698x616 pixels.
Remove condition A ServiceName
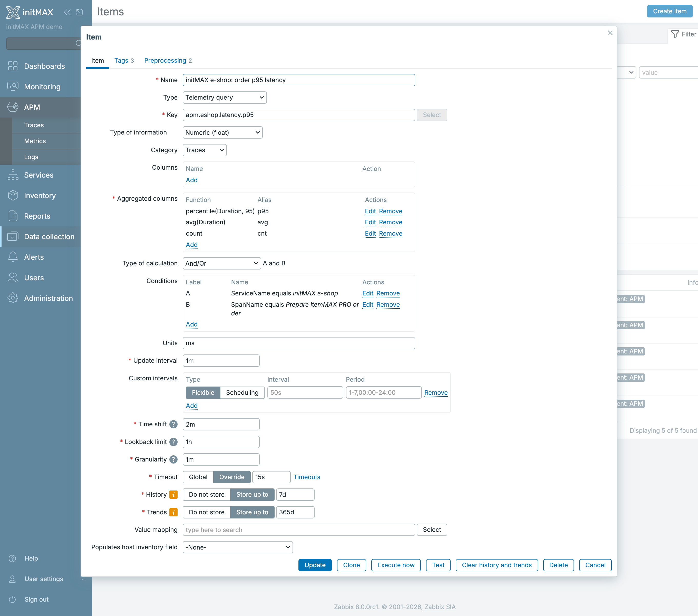point(388,293)
